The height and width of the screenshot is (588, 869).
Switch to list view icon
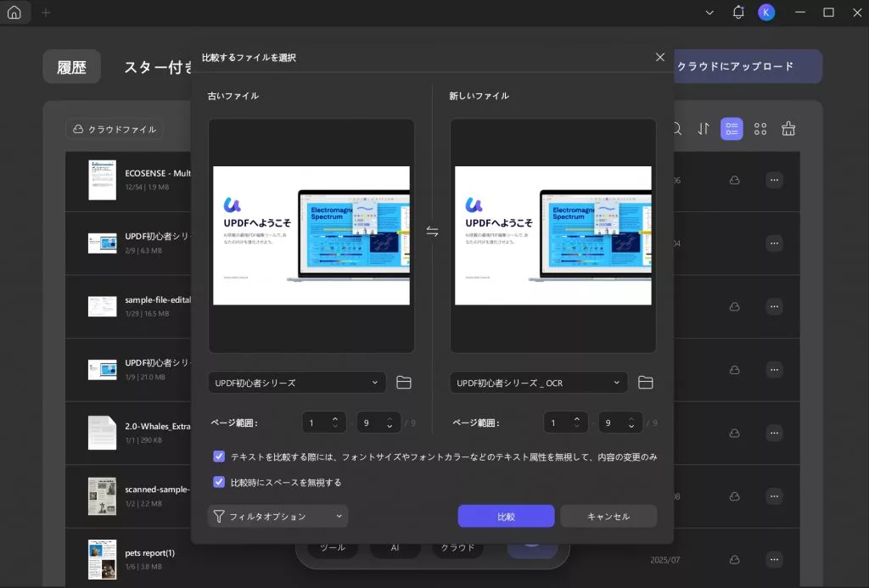(732, 129)
